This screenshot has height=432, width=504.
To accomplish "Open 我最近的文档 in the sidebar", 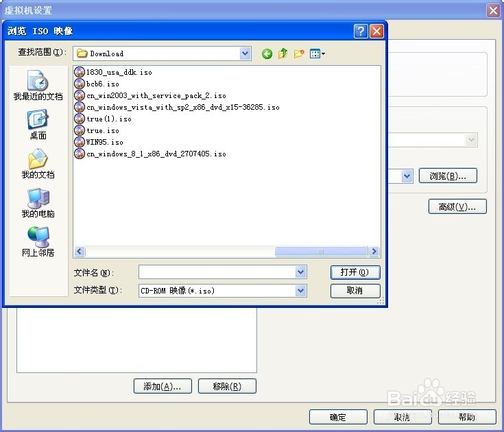I will tap(38, 85).
